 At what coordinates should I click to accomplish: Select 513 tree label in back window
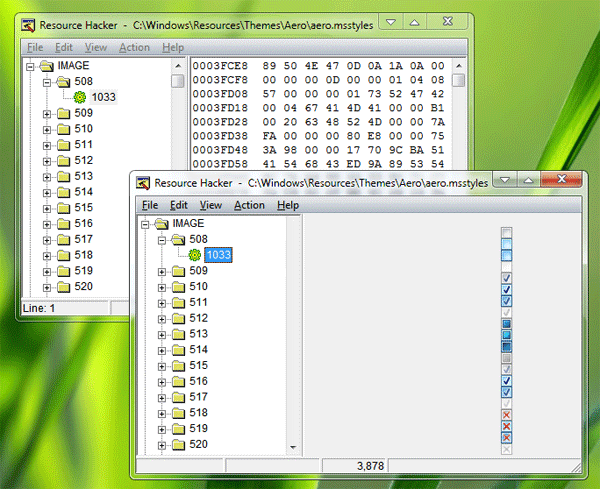pos(83,176)
